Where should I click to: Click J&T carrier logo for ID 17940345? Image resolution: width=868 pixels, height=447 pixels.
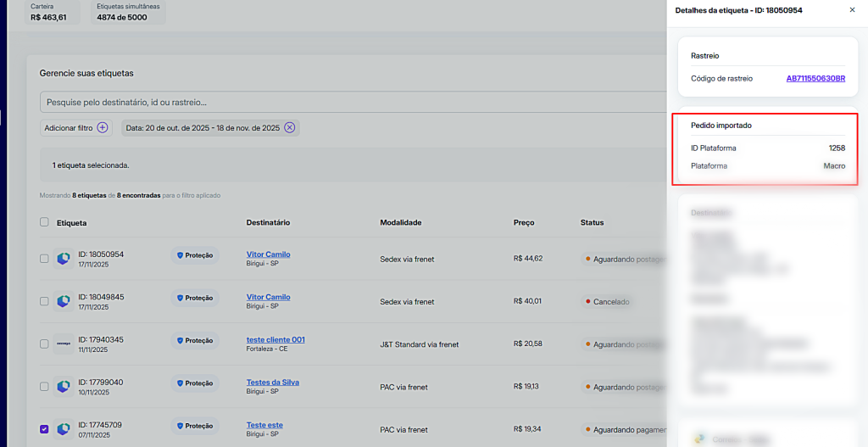coord(64,344)
